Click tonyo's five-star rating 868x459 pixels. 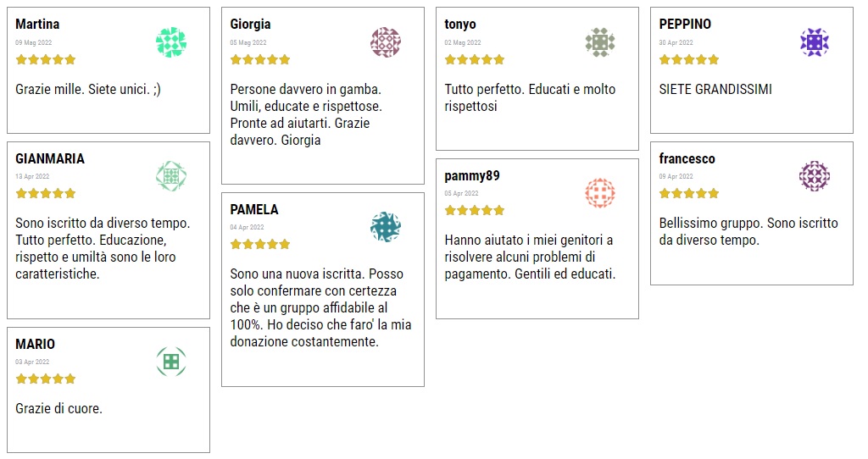point(475,59)
